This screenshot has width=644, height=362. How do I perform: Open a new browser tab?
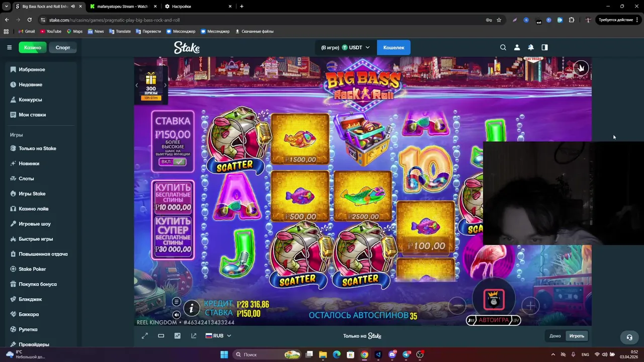click(242, 7)
